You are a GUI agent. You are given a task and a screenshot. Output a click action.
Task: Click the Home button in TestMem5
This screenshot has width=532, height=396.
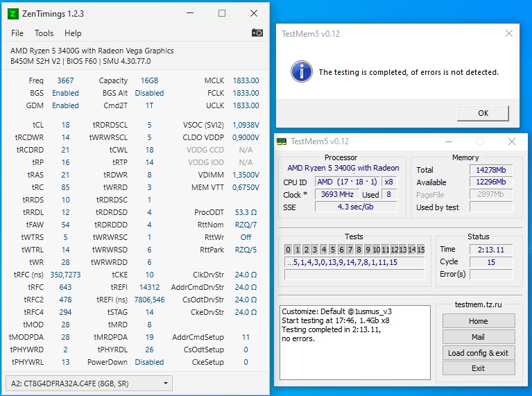[x=479, y=321]
